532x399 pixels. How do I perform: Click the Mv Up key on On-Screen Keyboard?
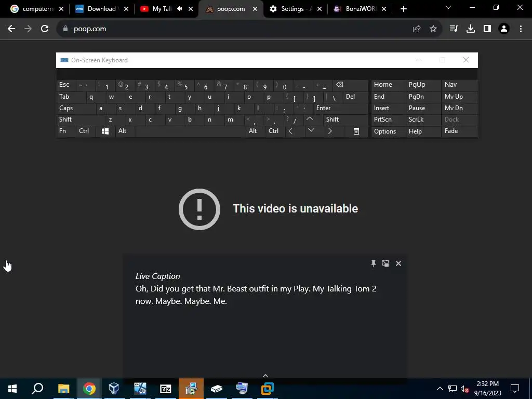459,97
